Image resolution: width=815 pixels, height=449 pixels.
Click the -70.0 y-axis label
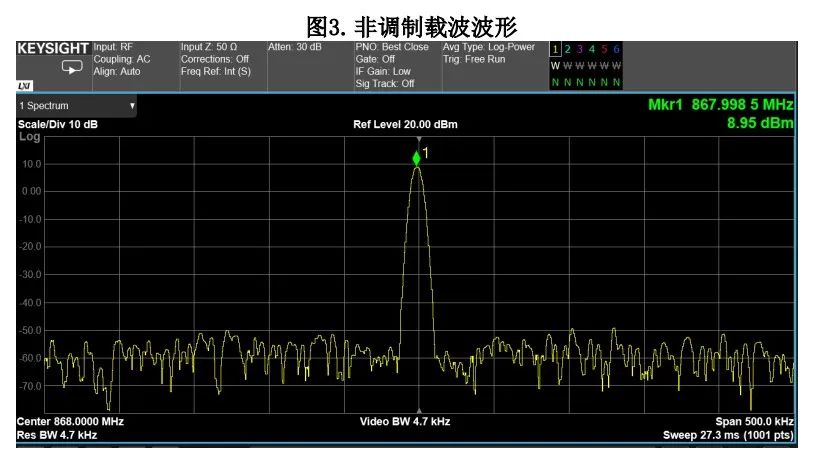pos(30,386)
